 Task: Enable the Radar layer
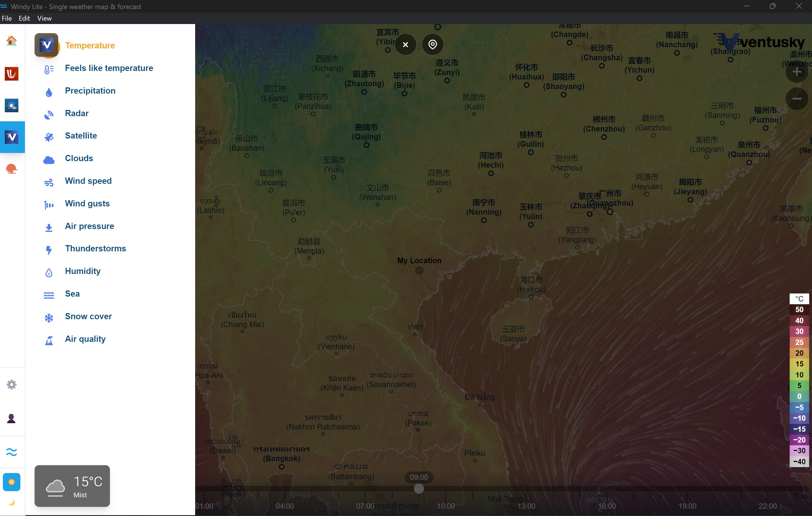point(77,113)
